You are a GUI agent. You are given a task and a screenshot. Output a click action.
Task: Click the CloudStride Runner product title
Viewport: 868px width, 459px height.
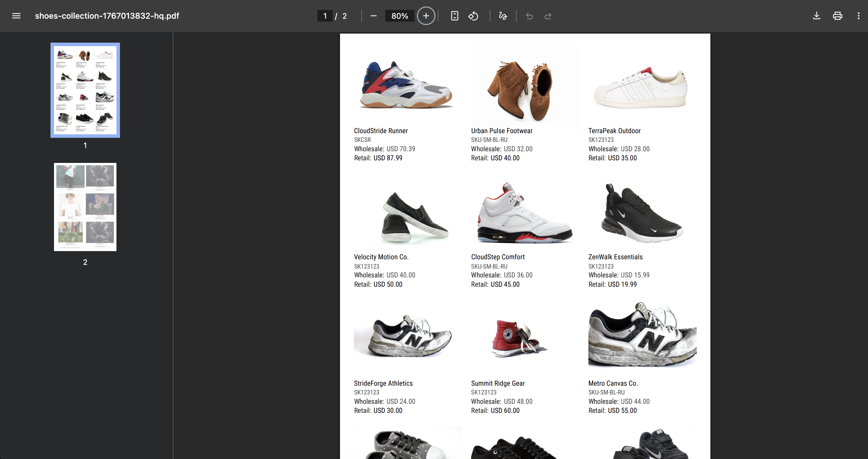click(x=380, y=131)
